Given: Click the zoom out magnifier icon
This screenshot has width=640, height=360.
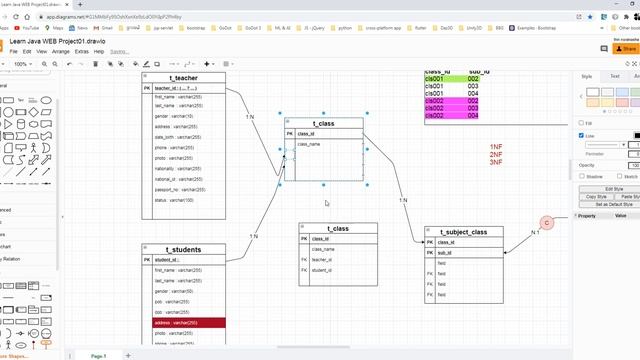Looking at the screenshot, I should (55, 64).
